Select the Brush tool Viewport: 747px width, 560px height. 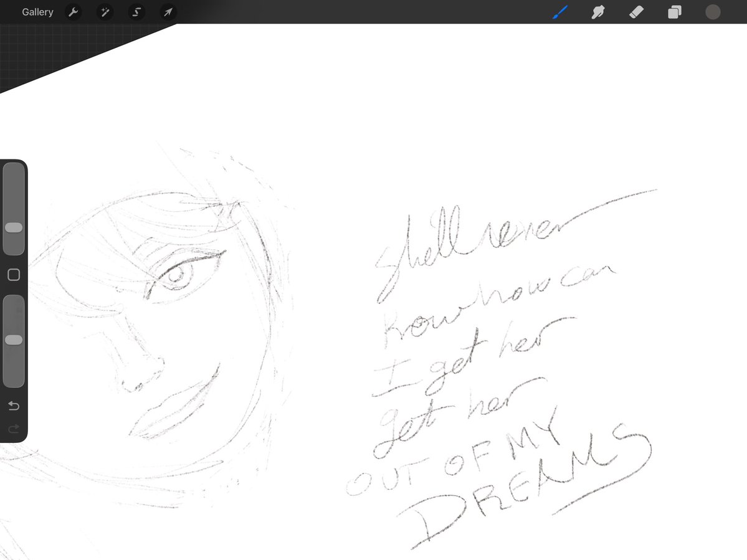click(560, 12)
